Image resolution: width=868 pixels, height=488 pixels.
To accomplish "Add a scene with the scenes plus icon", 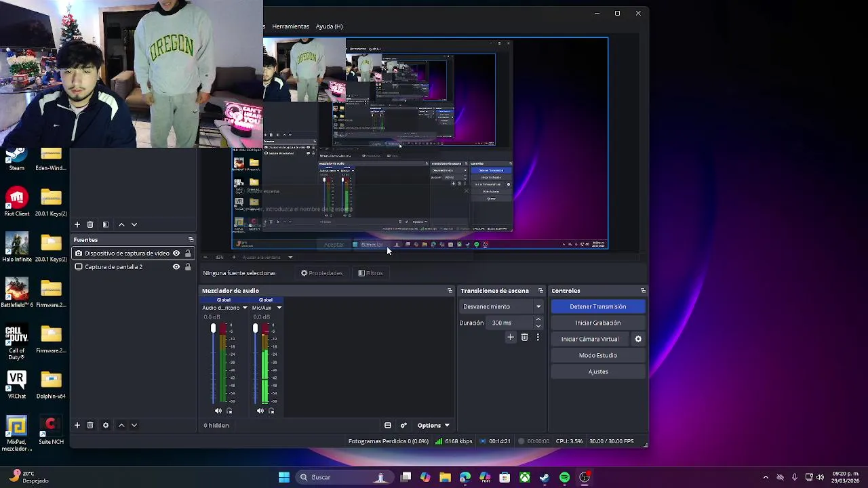I will pyautogui.click(x=77, y=224).
